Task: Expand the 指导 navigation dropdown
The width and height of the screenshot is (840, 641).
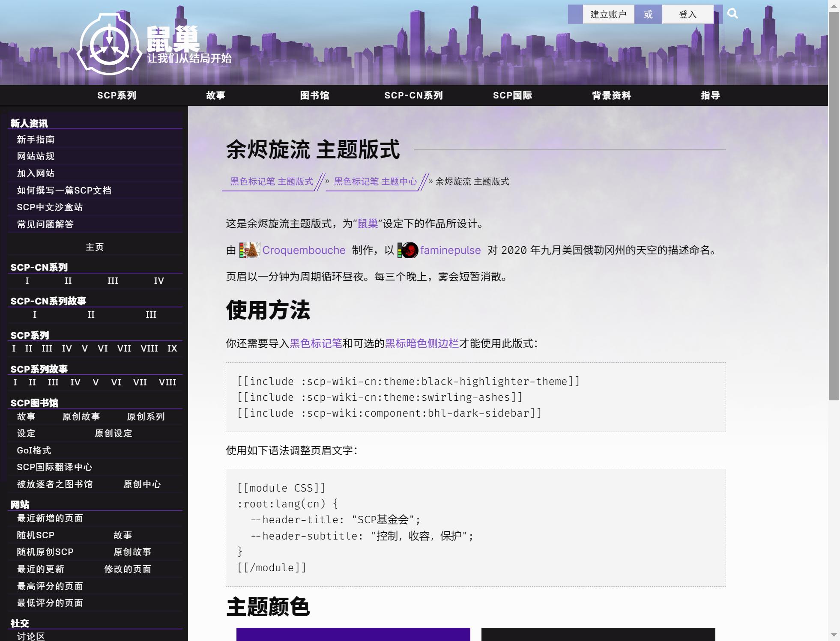Action: click(x=710, y=95)
